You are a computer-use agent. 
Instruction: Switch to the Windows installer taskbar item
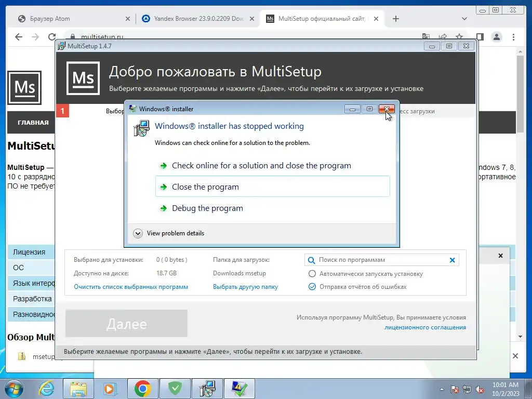coord(207,389)
